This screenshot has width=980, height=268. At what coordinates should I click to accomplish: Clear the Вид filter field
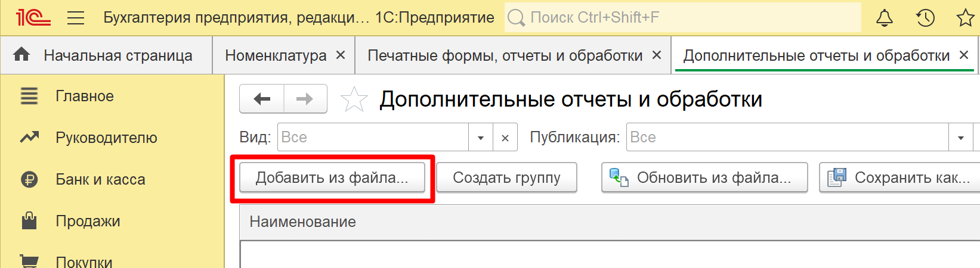(x=505, y=138)
